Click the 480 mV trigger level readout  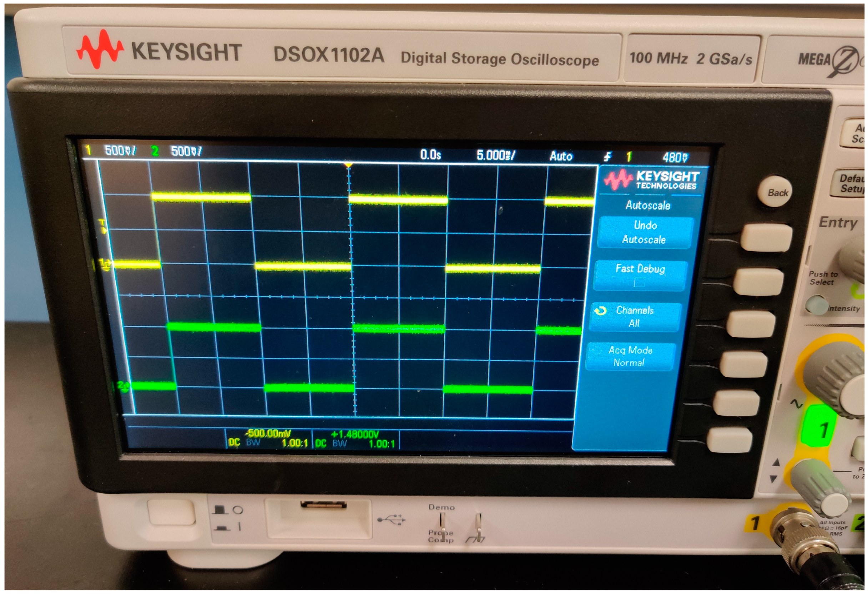(675, 158)
